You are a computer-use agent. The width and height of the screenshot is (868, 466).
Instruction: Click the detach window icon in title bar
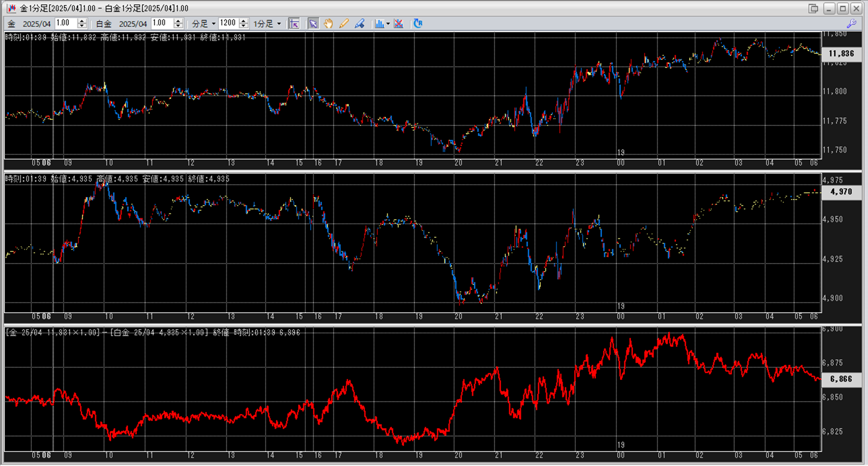[813, 8]
